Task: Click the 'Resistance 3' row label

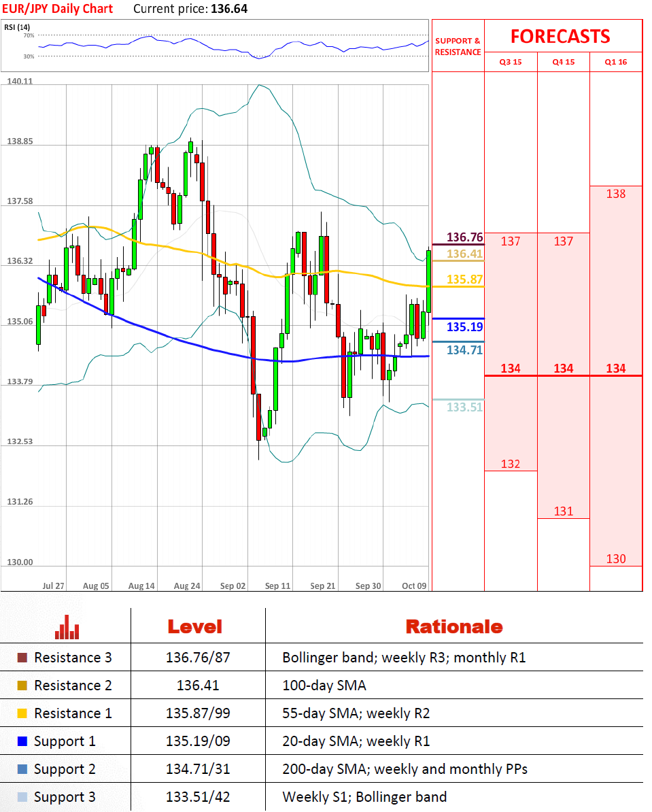Action: point(73,658)
